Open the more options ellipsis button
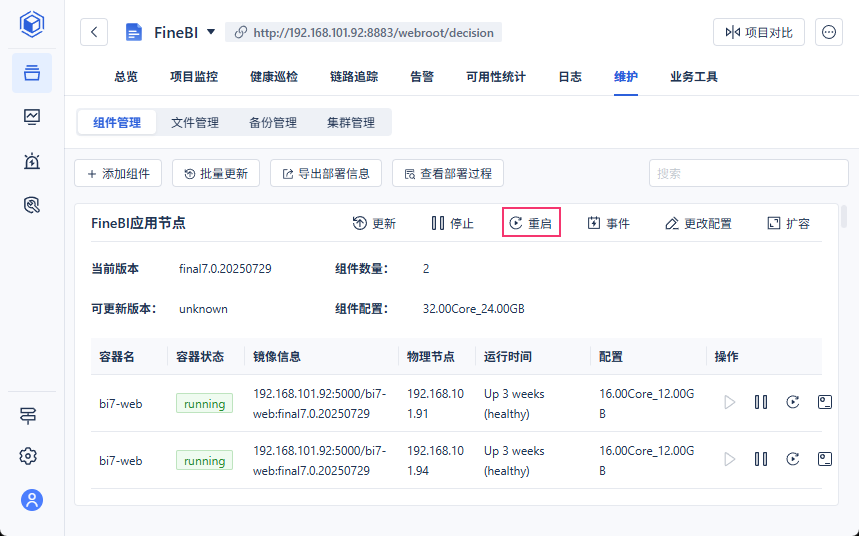Viewport: 859px width, 536px height. pos(829,32)
